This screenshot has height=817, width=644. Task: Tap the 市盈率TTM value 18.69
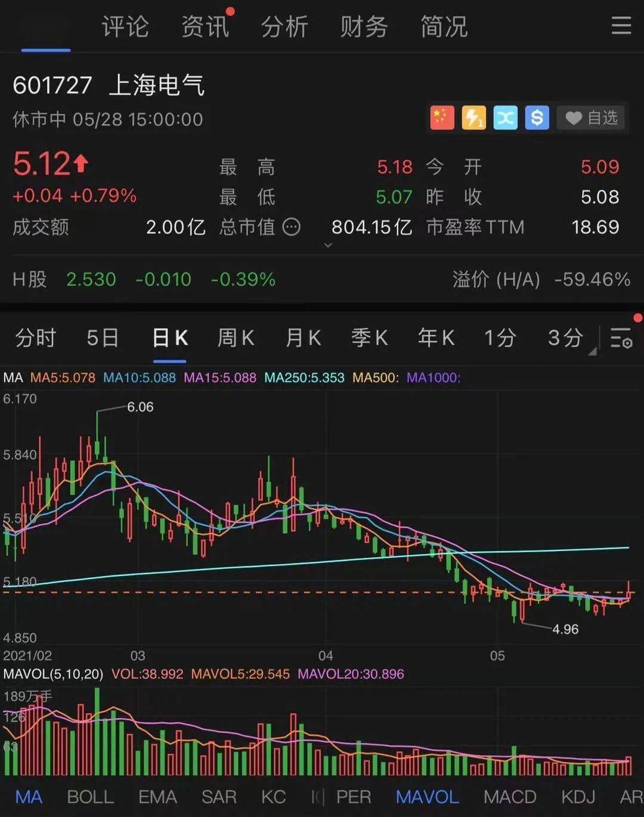click(x=595, y=227)
